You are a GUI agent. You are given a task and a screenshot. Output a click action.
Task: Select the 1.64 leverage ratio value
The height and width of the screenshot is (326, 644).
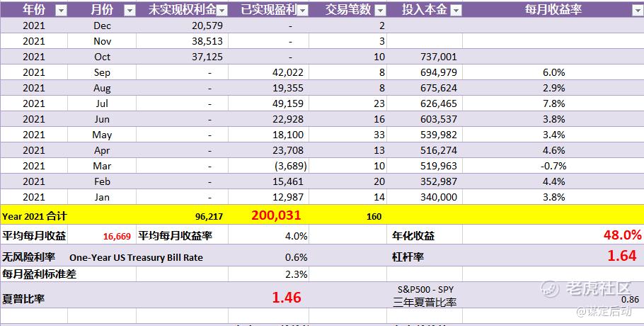click(x=622, y=256)
